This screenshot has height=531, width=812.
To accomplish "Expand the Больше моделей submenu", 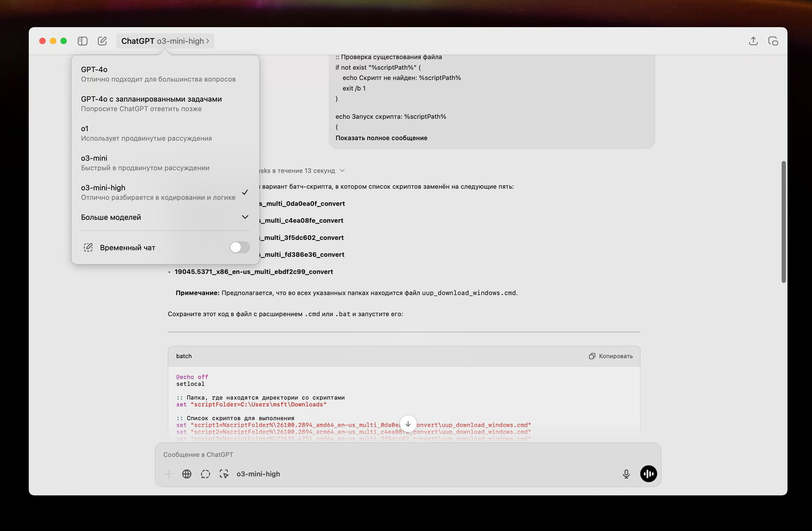I will point(165,217).
